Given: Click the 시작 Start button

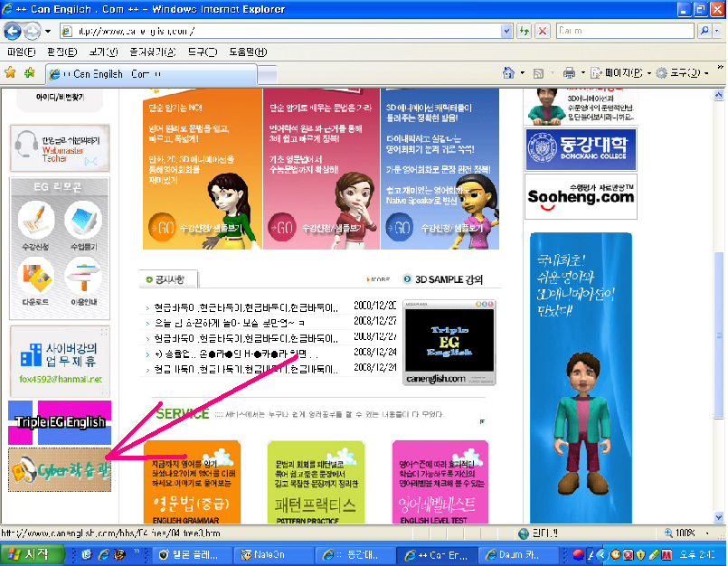Looking at the screenshot, I should [x=33, y=554].
